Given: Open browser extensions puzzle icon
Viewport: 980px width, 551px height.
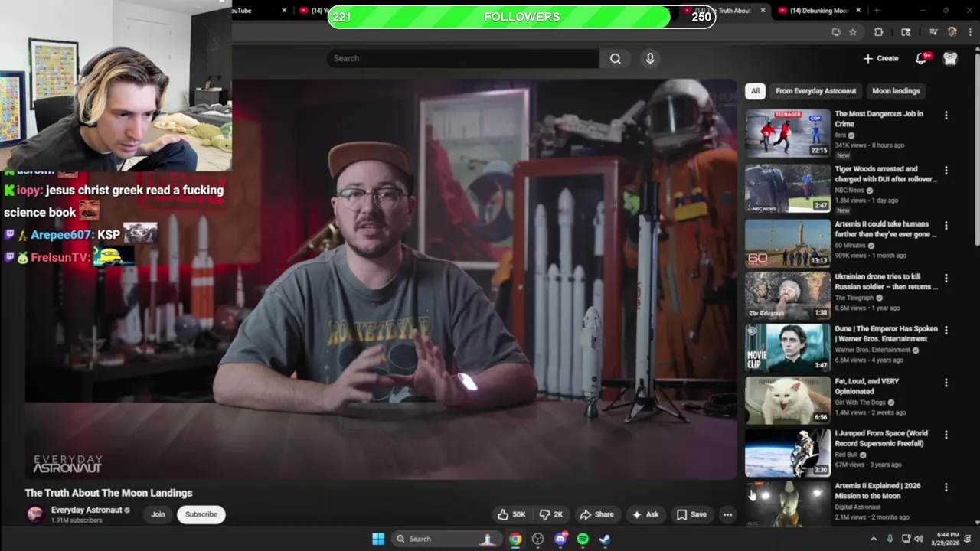Looking at the screenshot, I should point(879,32).
